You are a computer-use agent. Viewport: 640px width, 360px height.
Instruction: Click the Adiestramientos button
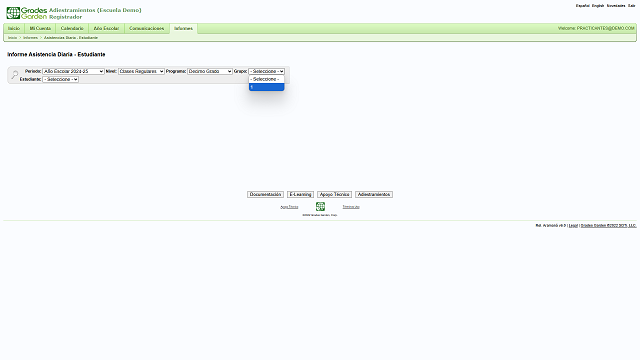[374, 194]
